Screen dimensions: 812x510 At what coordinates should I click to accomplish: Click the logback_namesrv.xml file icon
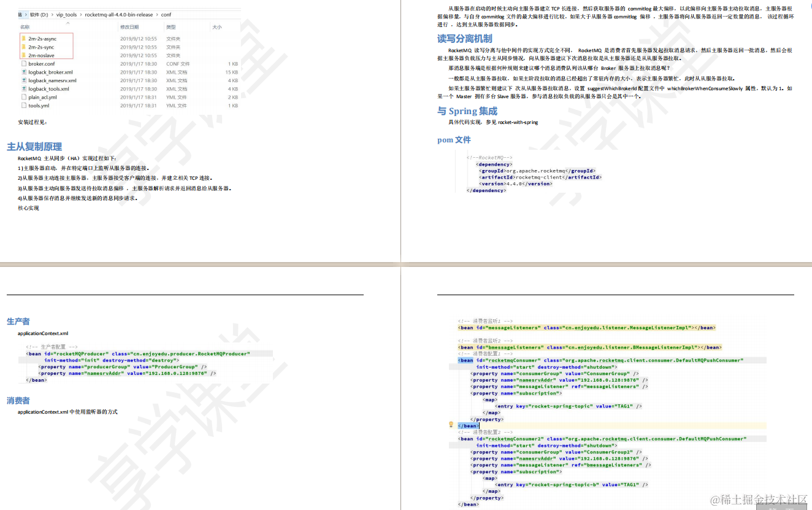point(23,80)
